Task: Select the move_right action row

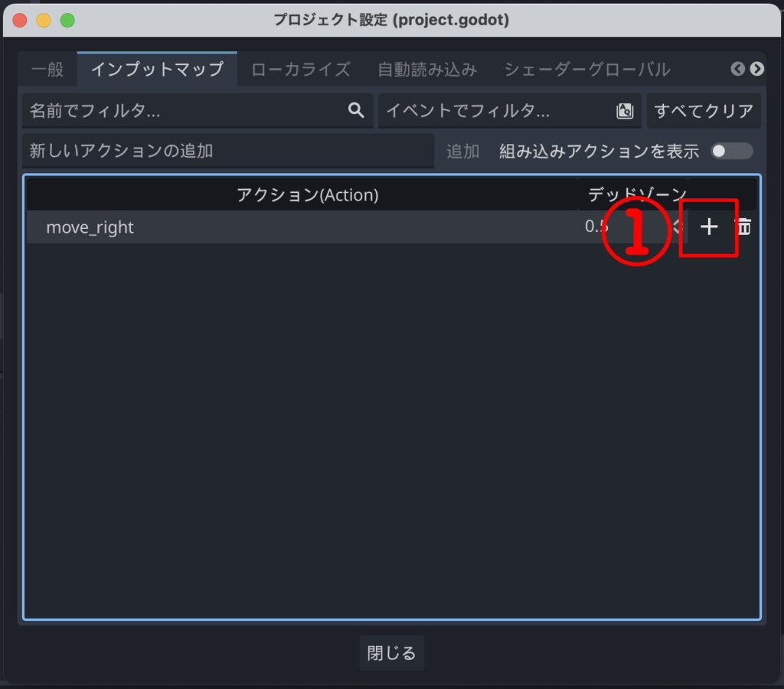Action: pos(306,227)
